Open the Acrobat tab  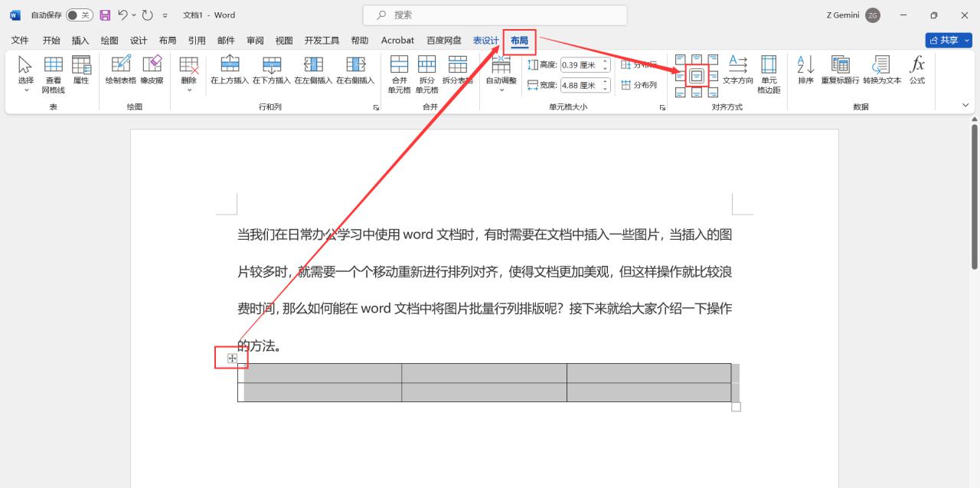pos(397,41)
